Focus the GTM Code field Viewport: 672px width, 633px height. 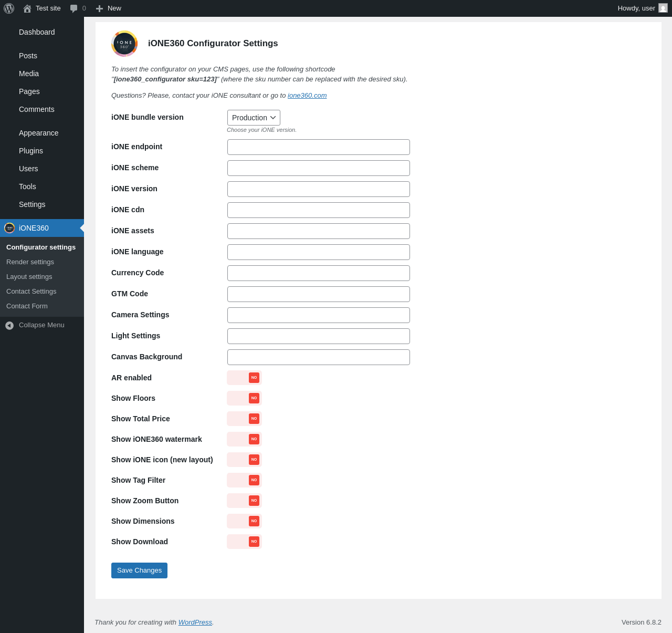point(319,294)
